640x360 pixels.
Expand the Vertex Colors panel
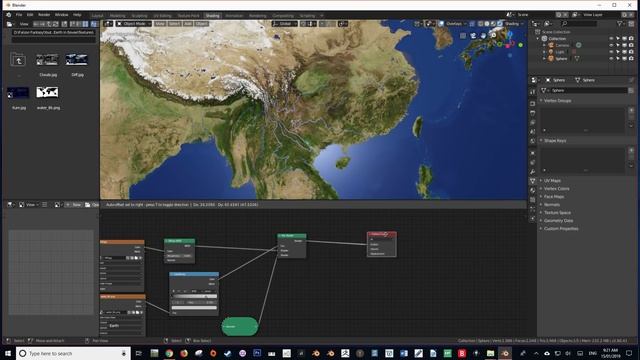tap(556, 189)
